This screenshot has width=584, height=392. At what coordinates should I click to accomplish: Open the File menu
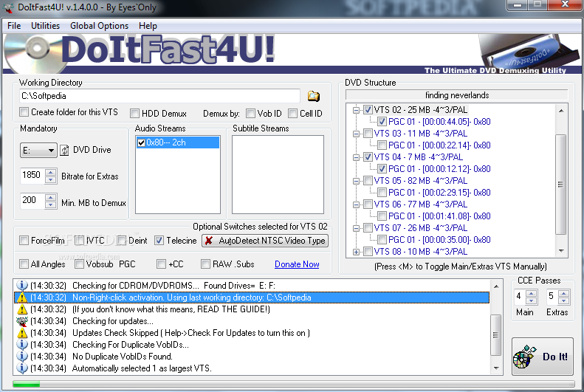(x=14, y=26)
